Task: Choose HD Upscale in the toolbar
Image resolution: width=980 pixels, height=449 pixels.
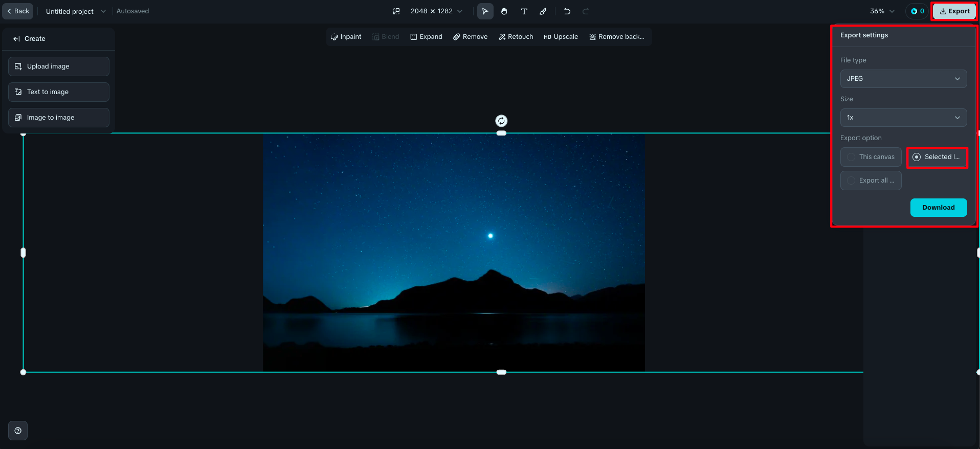Action: (561, 37)
